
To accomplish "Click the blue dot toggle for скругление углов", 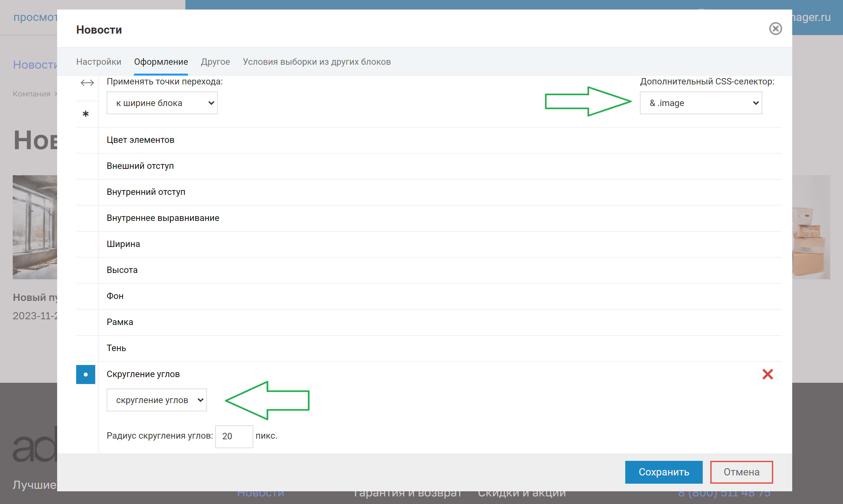I will pos(86,373).
